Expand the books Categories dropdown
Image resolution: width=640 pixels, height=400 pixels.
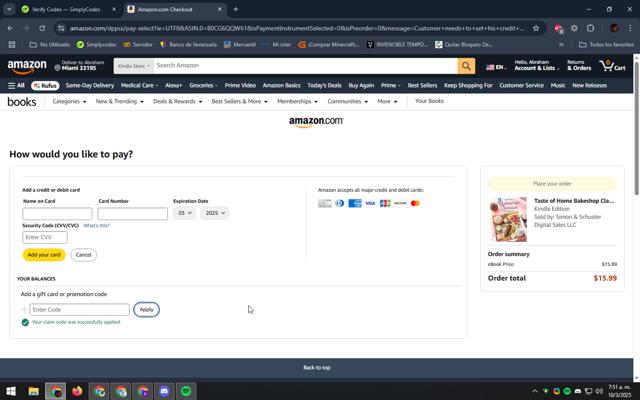click(x=69, y=101)
